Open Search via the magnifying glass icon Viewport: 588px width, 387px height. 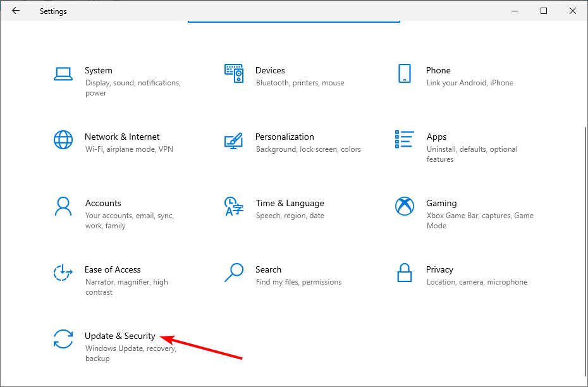pos(234,273)
